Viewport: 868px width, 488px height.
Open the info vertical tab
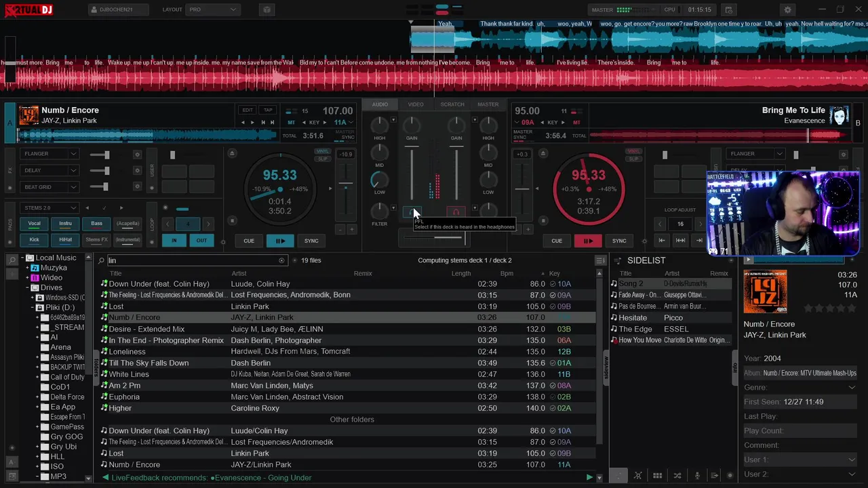coord(734,368)
